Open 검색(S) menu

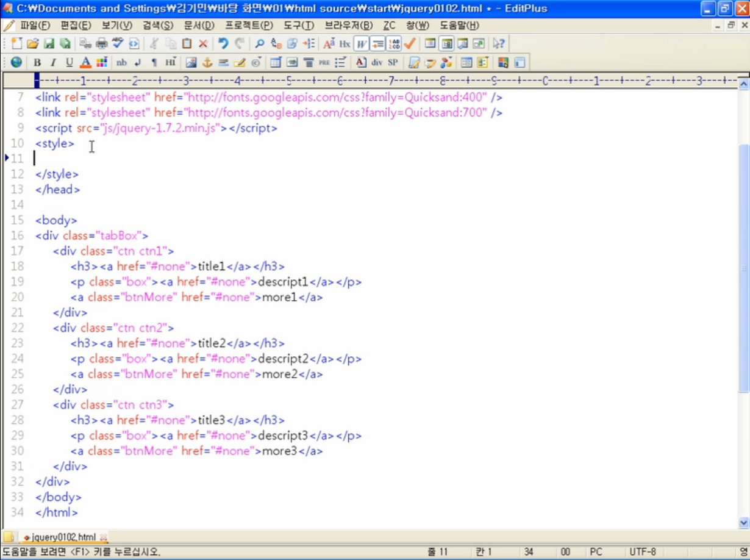coord(158,26)
